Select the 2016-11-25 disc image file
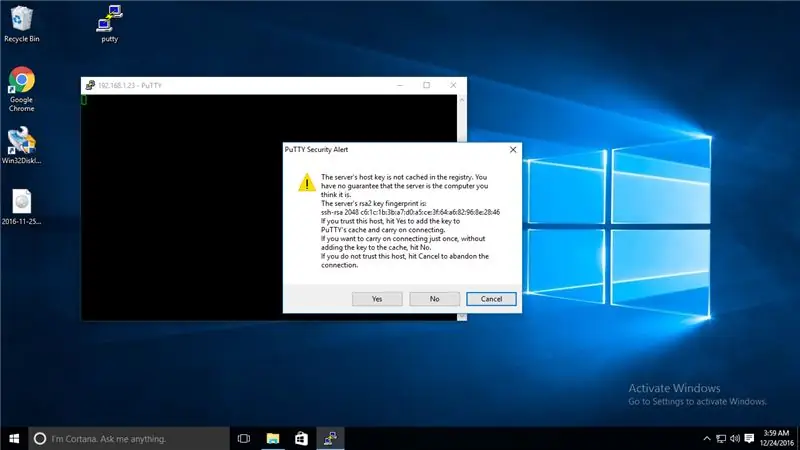This screenshot has height=450, width=800. [21, 207]
